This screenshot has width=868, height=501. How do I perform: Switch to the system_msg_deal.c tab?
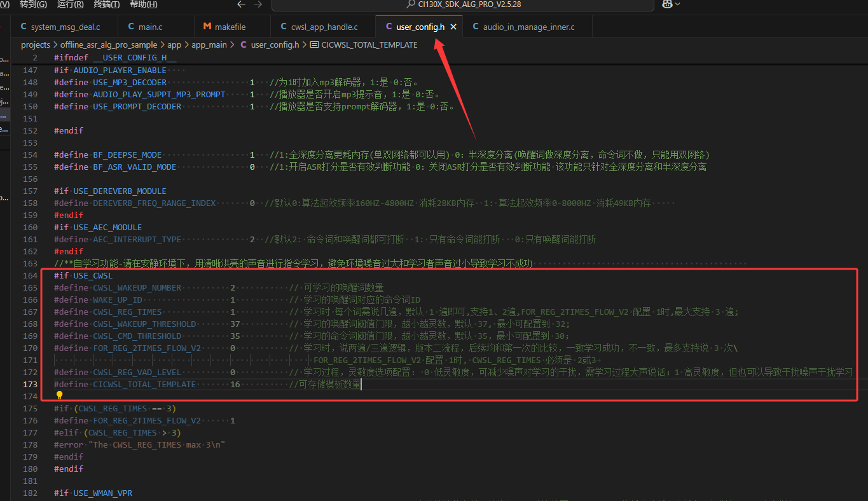click(x=65, y=27)
